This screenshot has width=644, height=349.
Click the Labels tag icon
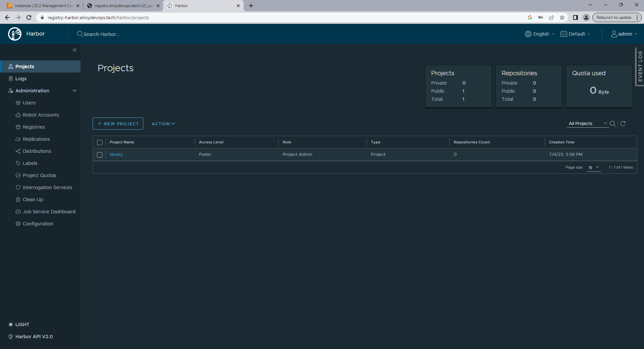18,163
